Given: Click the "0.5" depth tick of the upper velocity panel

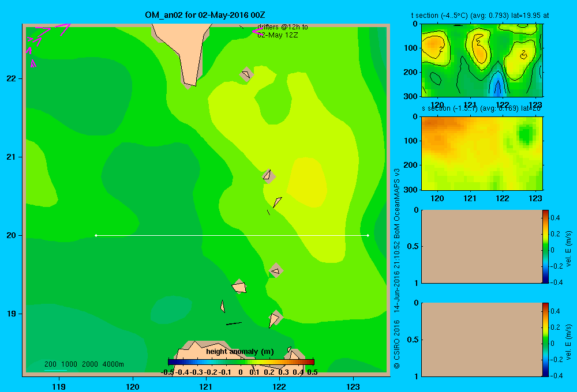Looking at the screenshot, I should [413, 246].
